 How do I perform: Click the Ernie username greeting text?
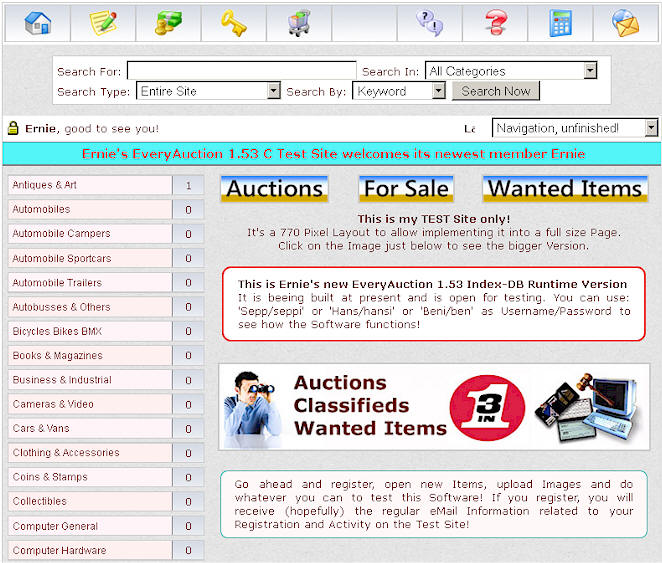(x=40, y=128)
